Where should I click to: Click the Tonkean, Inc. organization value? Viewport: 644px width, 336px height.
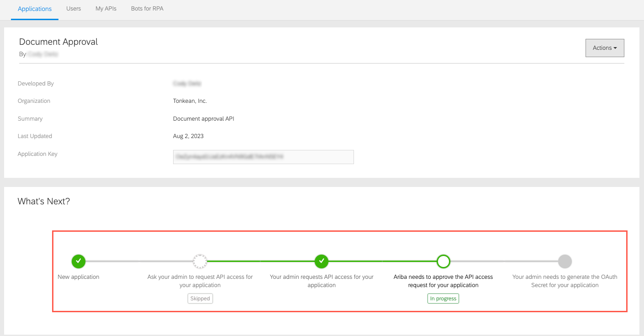tap(190, 101)
